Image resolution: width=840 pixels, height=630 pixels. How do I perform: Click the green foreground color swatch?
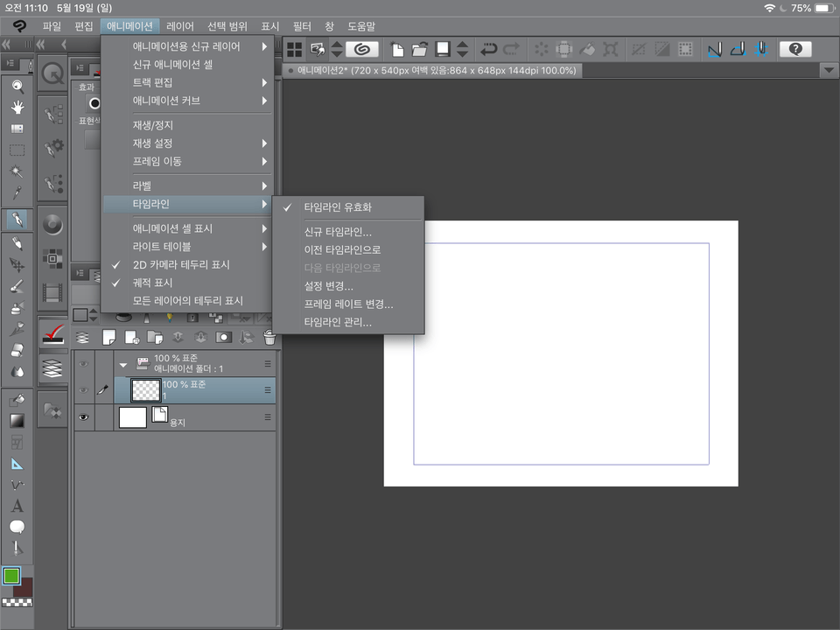coord(11,576)
